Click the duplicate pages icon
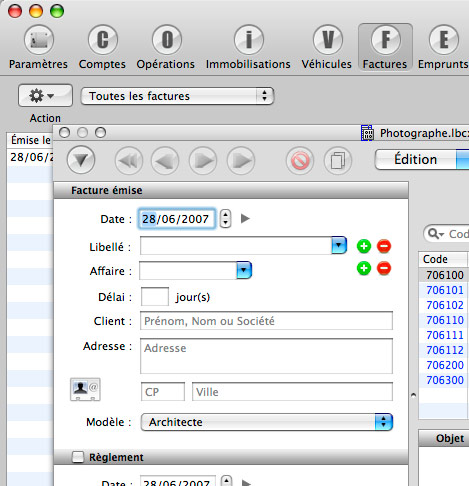Image resolution: width=469 pixels, height=486 pixels. pos(338,161)
